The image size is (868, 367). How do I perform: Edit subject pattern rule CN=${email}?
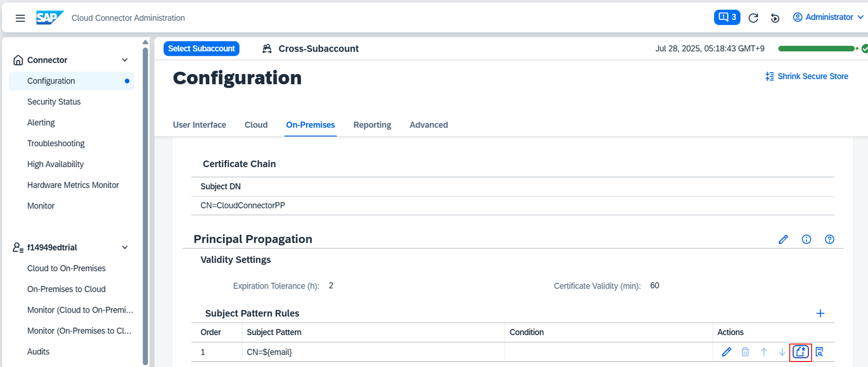point(727,352)
